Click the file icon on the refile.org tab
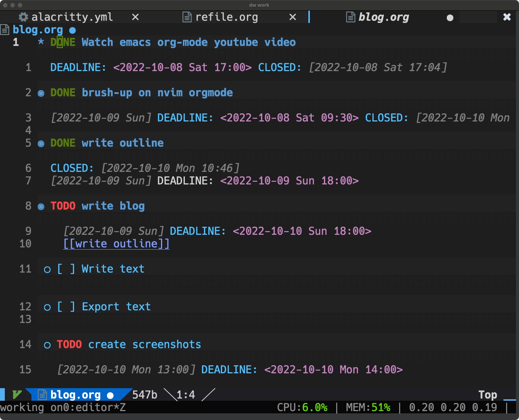 [187, 17]
